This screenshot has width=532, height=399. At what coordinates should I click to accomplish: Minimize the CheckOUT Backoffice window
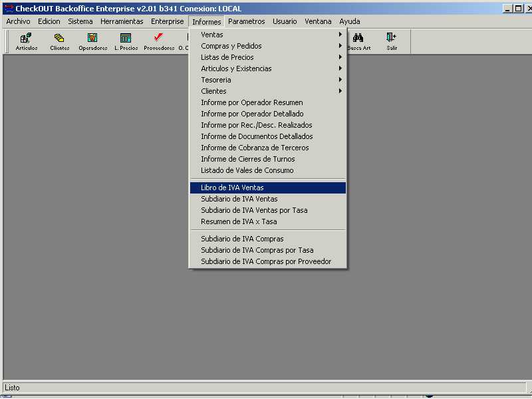tap(507, 9)
